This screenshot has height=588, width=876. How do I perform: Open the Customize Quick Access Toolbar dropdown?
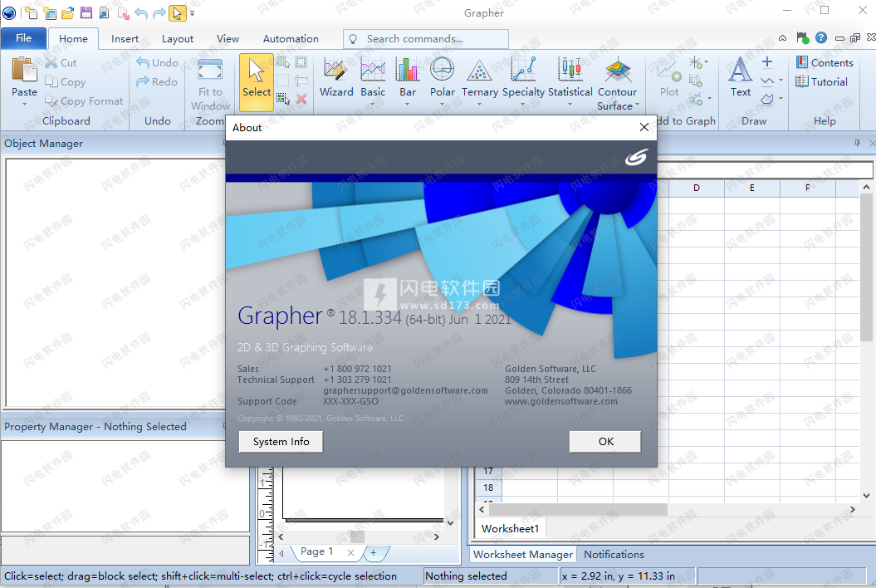click(x=192, y=12)
